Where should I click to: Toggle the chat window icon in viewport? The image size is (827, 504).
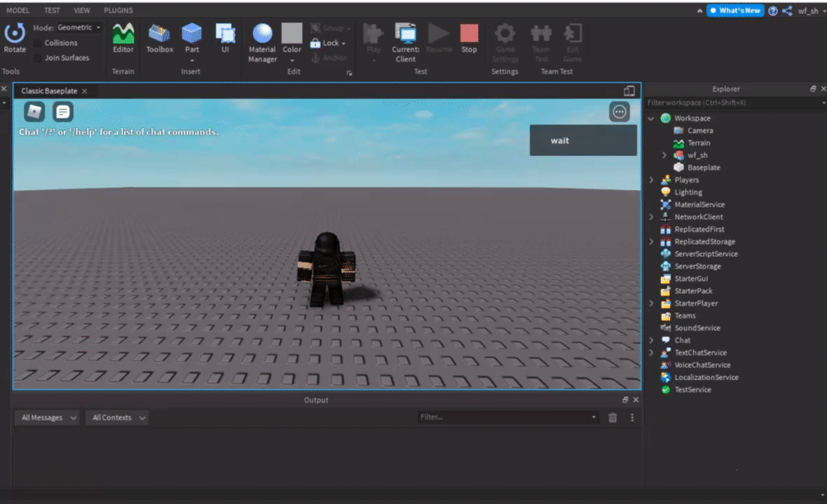pos(63,112)
